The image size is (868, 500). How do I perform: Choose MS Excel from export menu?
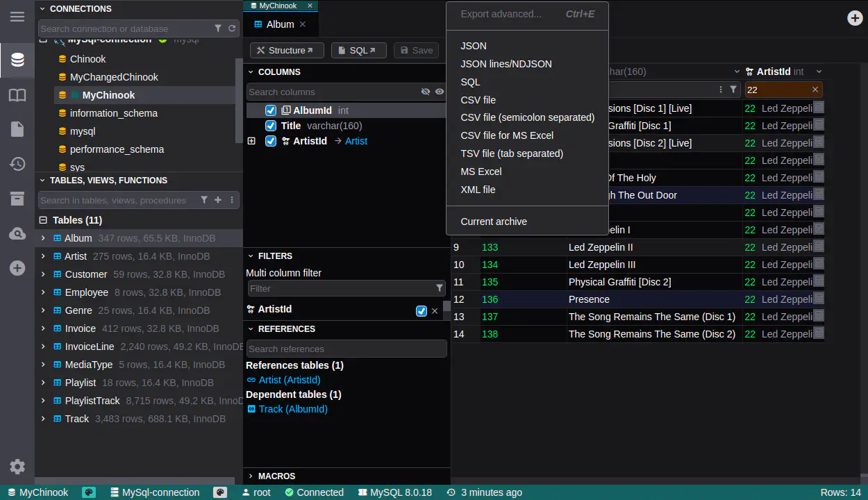481,172
